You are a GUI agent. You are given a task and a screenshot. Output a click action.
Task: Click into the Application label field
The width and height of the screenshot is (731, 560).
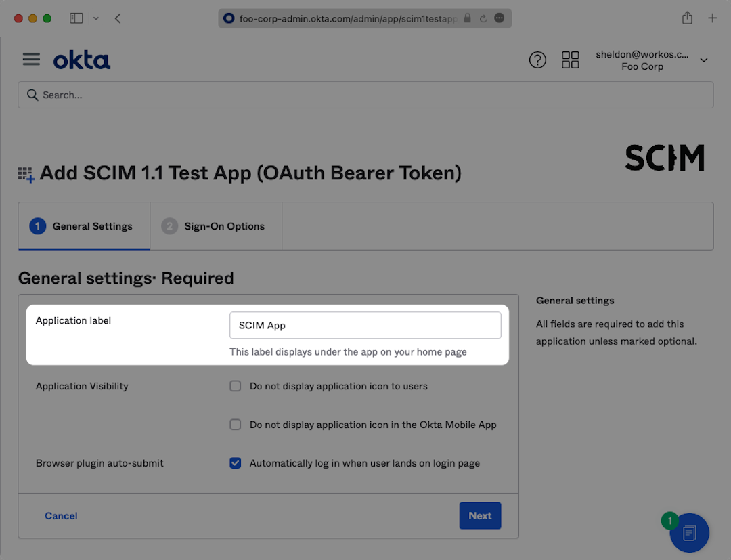(365, 325)
